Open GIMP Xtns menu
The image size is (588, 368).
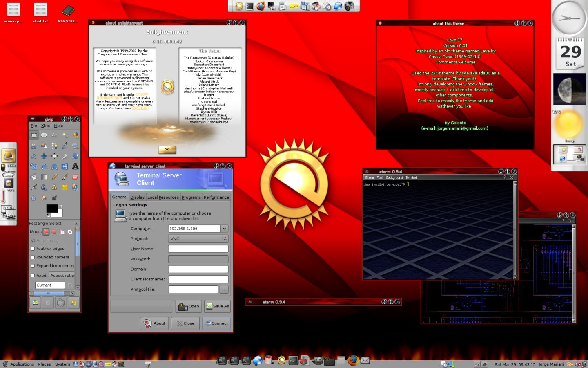[45, 126]
